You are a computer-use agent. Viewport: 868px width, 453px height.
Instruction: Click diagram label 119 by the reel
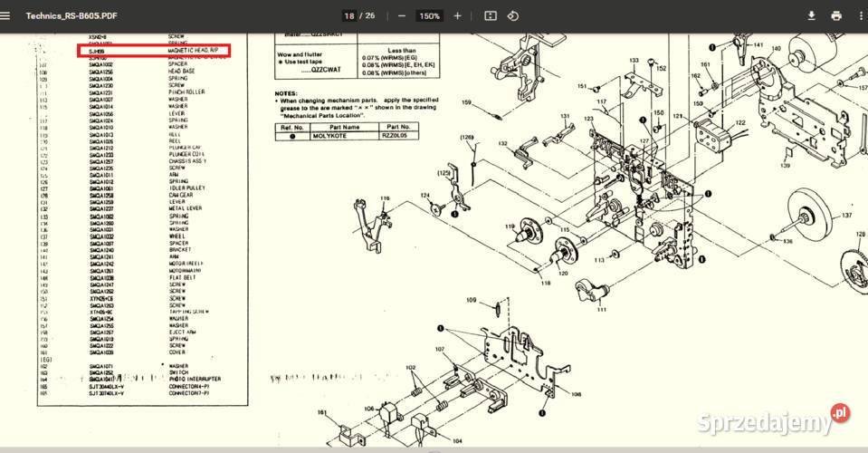coord(510,226)
